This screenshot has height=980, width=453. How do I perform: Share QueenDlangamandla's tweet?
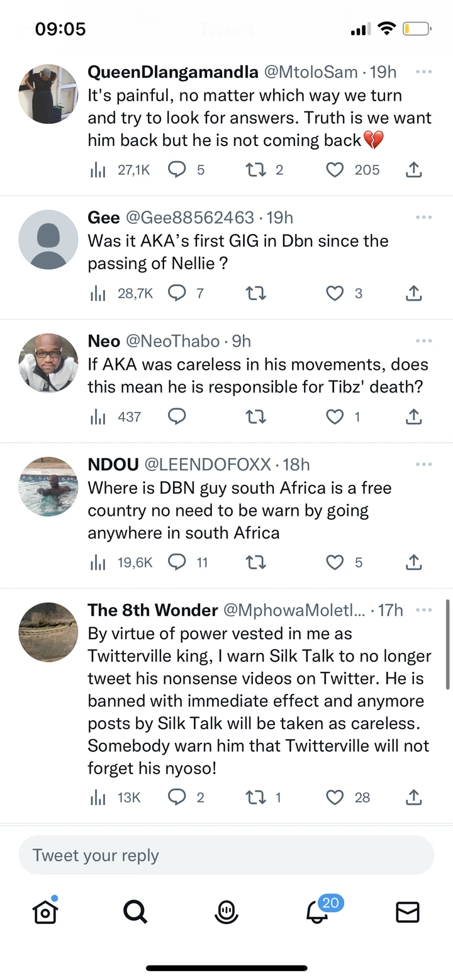pos(413,170)
